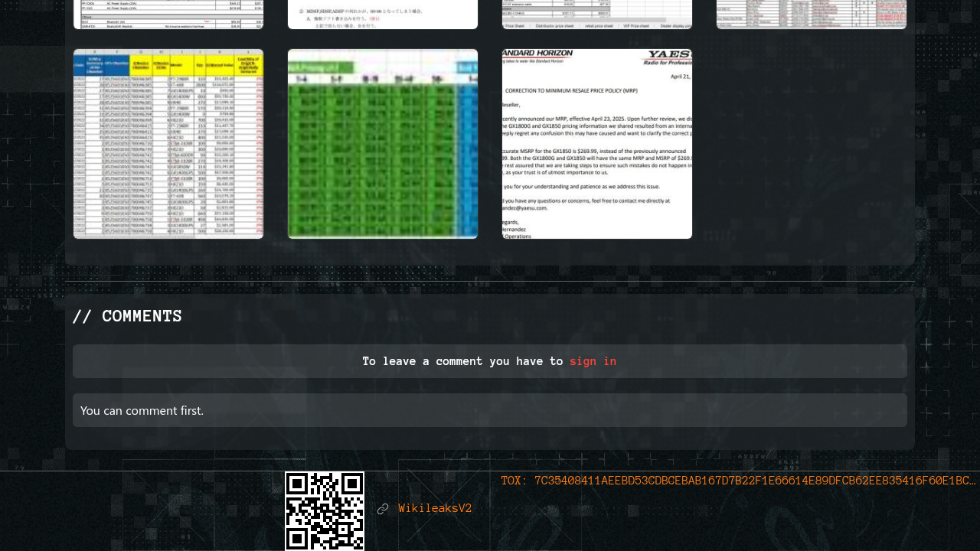Open the Japanese text document thumbnail

pyautogui.click(x=383, y=14)
